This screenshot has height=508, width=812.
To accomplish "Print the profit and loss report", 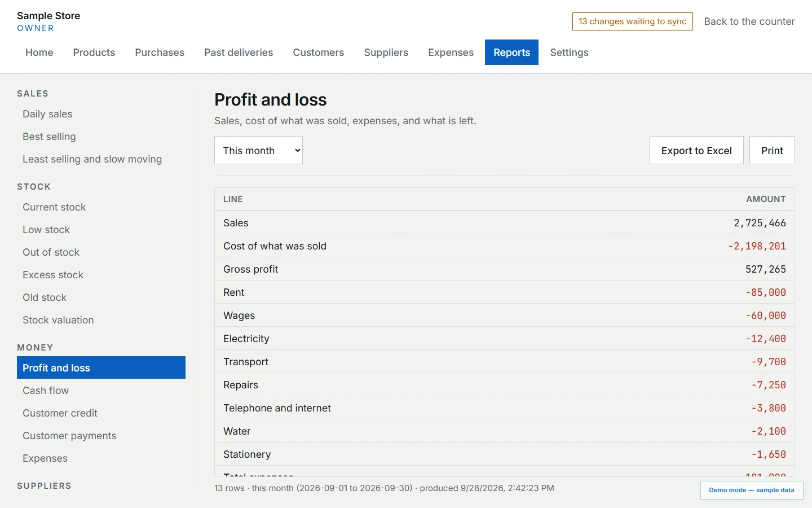I will (772, 150).
